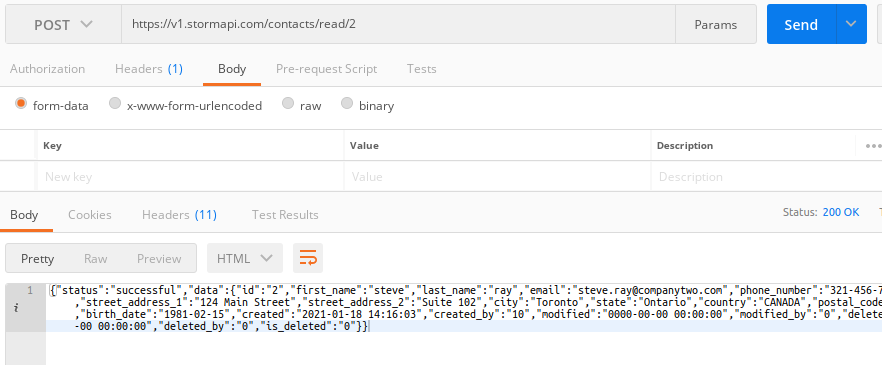
Task: Switch to the Tests tab
Action: [421, 69]
